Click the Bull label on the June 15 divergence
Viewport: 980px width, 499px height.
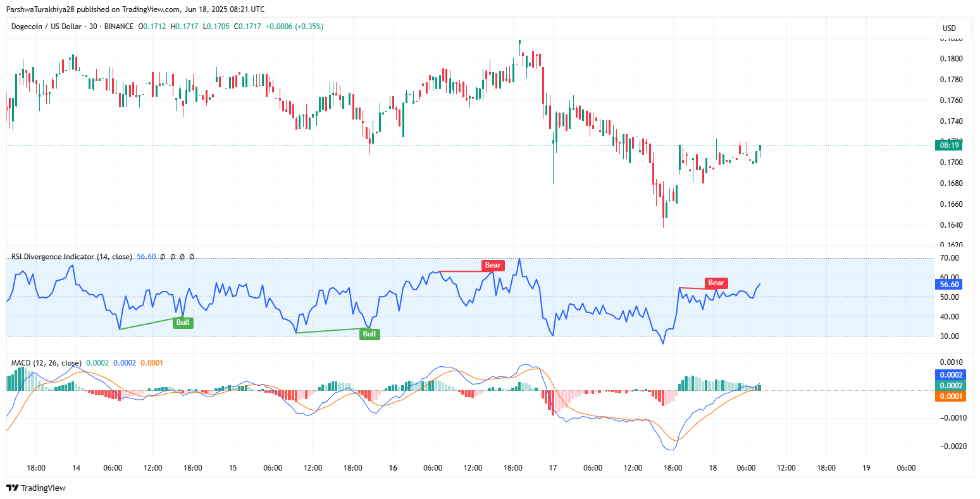[369, 334]
